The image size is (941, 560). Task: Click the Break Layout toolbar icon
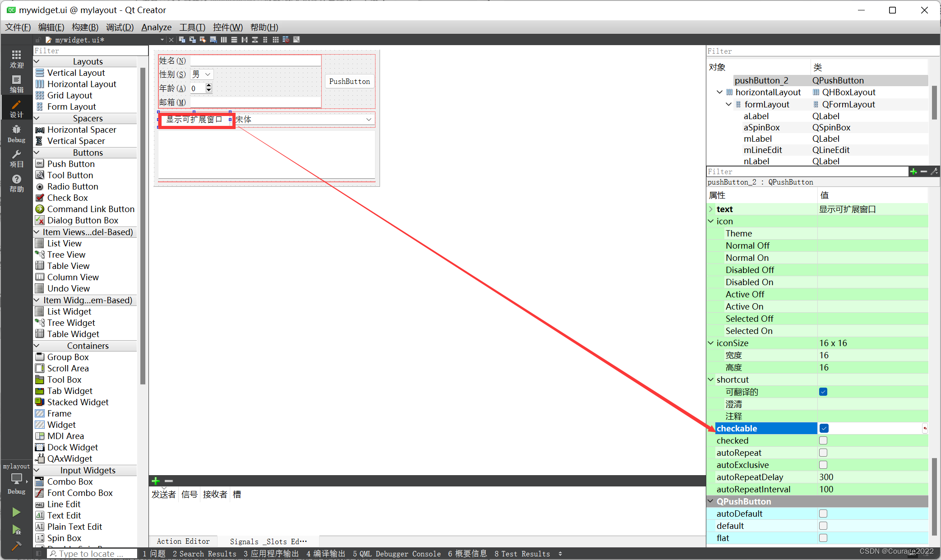pos(286,40)
